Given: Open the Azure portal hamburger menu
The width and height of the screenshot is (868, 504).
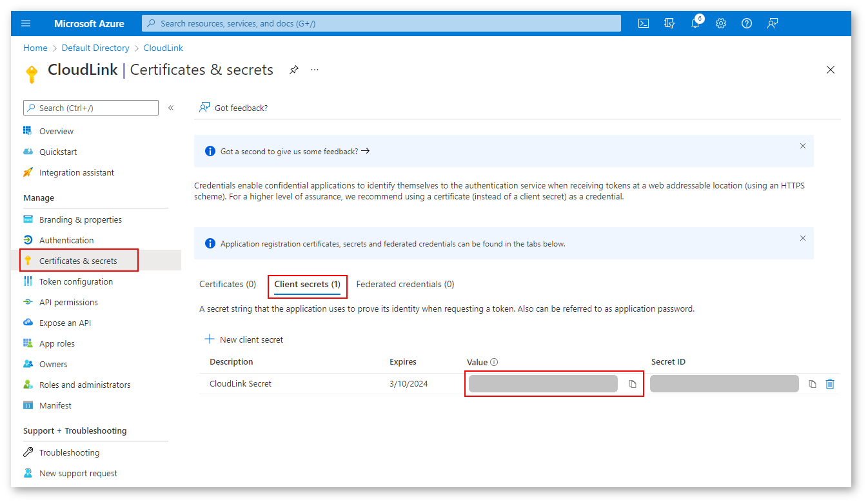Looking at the screenshot, I should (26, 23).
